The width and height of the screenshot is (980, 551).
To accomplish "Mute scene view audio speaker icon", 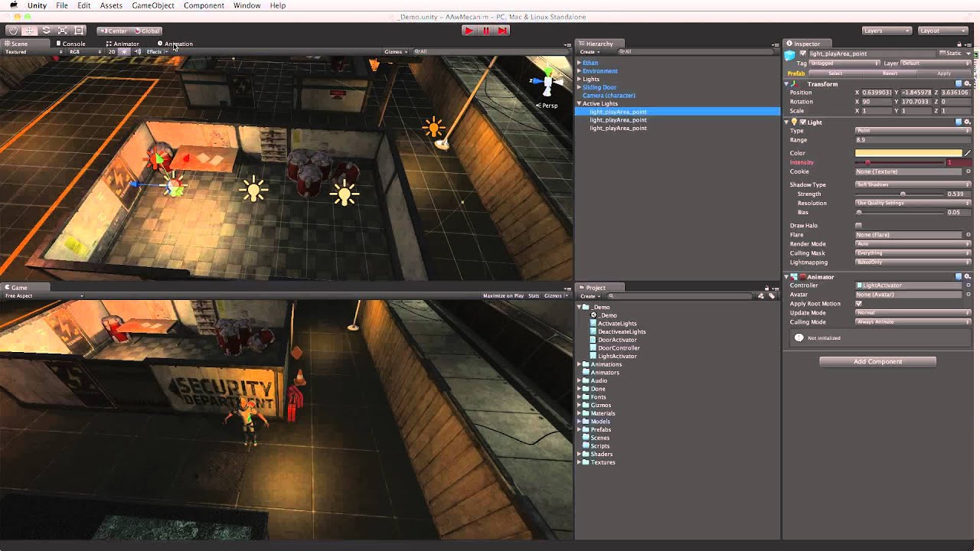I will [x=138, y=52].
